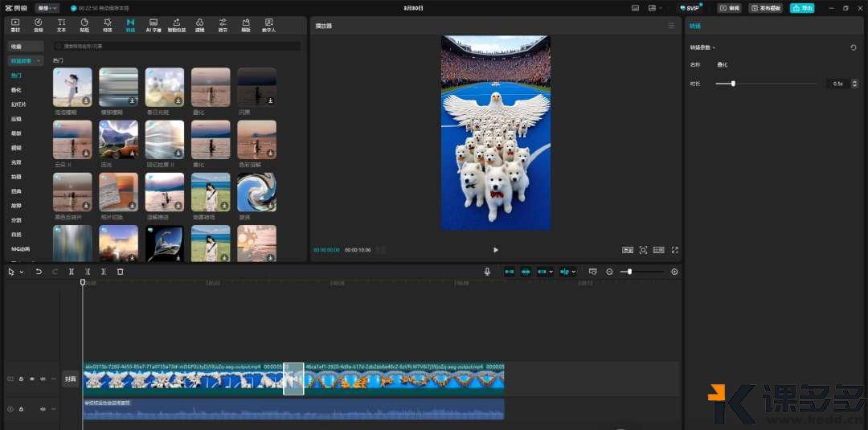Open the 菜单 dropdown in the title bar
Screen dimensions: 868x430
coord(47,8)
